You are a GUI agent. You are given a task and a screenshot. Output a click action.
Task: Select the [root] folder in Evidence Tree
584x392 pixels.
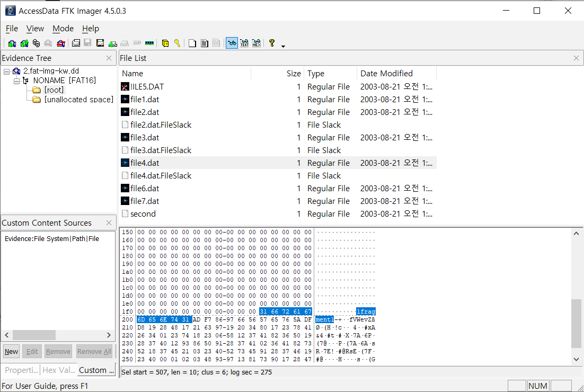(54, 90)
